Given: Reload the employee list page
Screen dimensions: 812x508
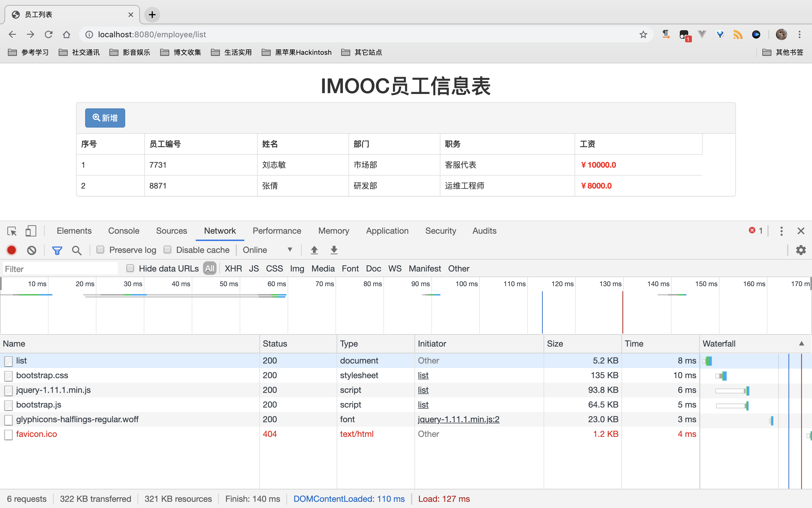Looking at the screenshot, I should (49, 34).
